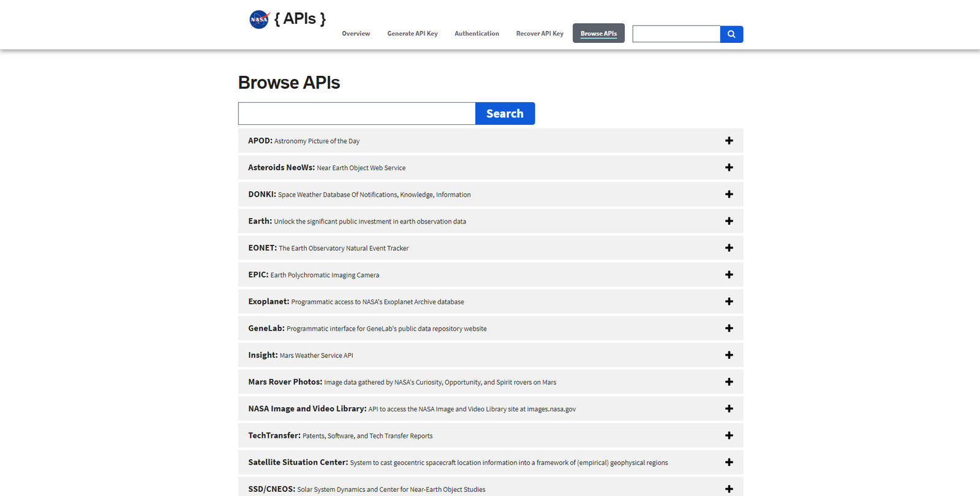Focus the header search input box
This screenshot has width=980, height=496.
pyautogui.click(x=676, y=34)
